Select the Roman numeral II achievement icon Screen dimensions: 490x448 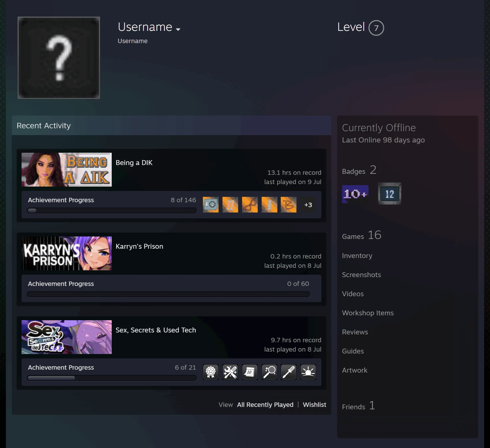pyautogui.click(x=230, y=204)
